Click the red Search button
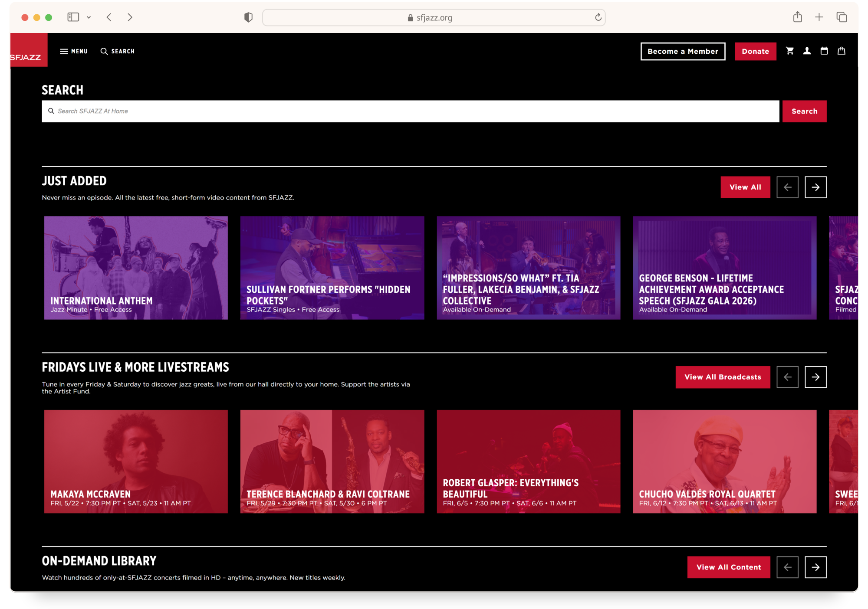This screenshot has height=609, width=868. [804, 111]
